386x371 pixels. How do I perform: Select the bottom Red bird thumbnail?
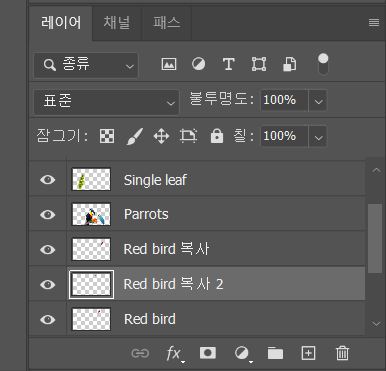(91, 319)
